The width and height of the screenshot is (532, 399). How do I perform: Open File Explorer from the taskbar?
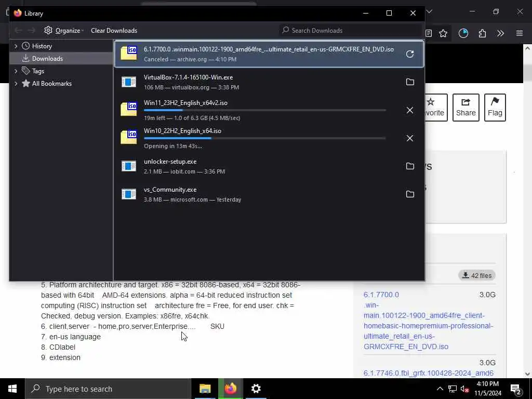tap(205, 389)
